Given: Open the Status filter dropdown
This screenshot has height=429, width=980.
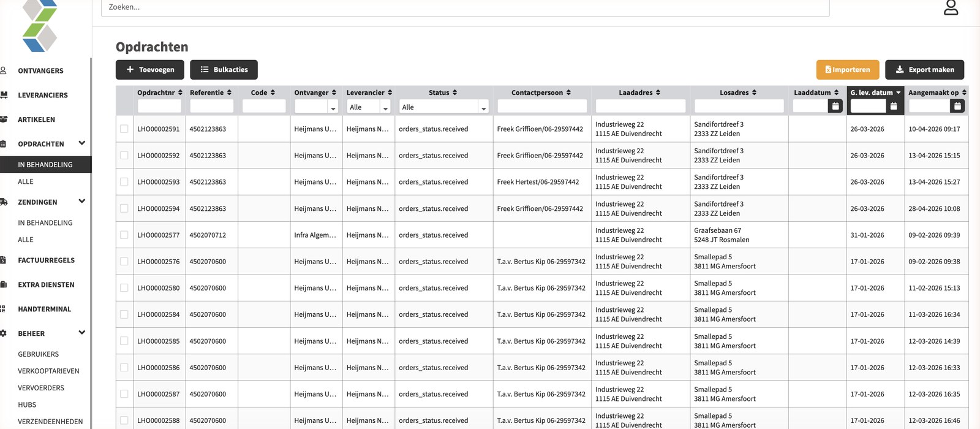Looking at the screenshot, I should [443, 107].
